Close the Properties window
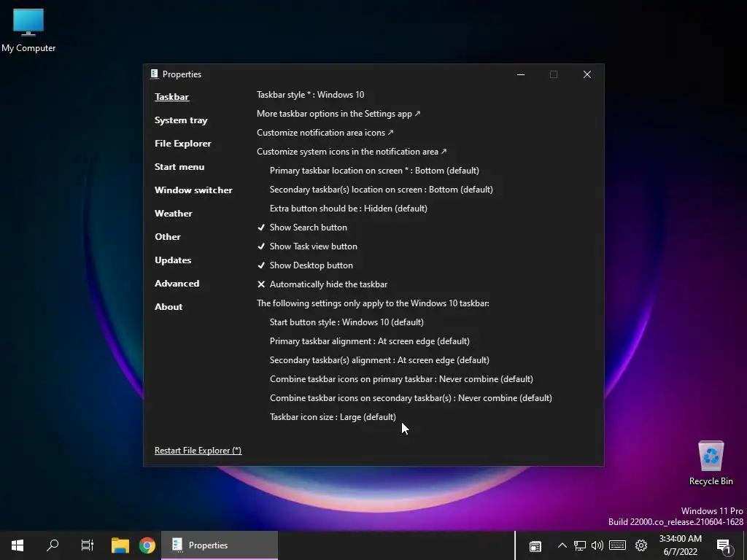 click(587, 74)
